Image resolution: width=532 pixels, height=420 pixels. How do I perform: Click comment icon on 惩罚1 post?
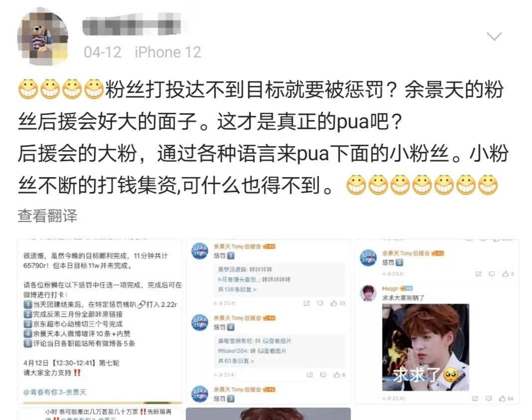click(320, 303)
